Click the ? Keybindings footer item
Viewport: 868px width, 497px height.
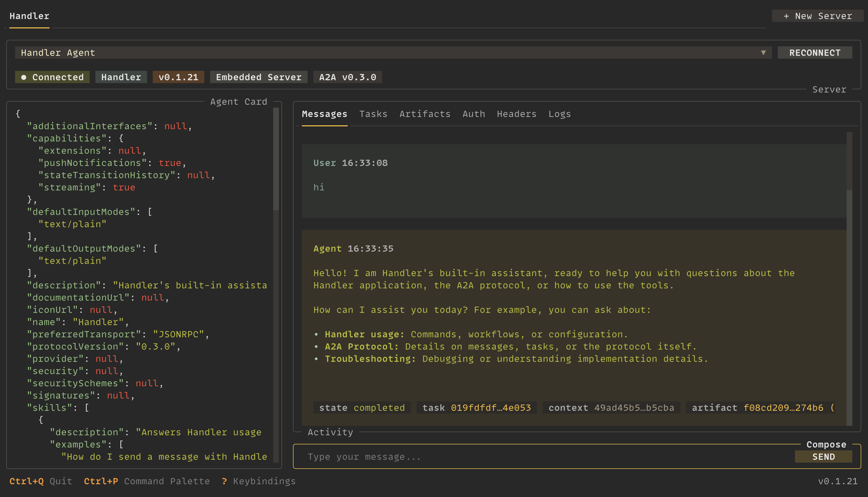pos(259,481)
